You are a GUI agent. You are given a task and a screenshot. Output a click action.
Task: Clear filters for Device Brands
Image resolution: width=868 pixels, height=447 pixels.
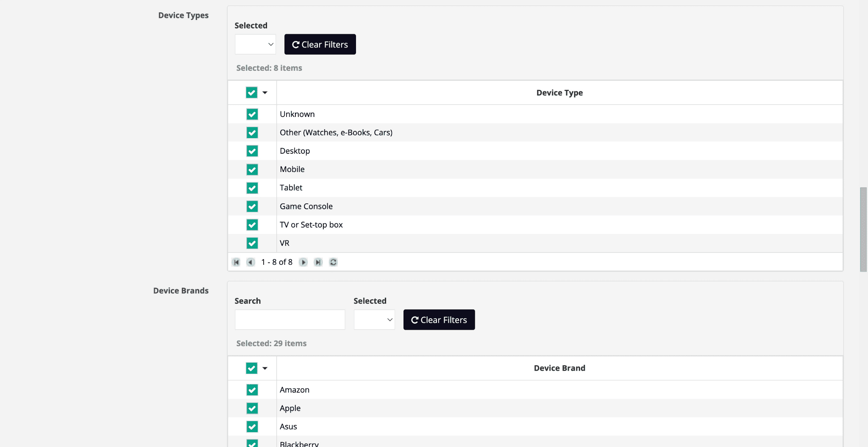439,320
